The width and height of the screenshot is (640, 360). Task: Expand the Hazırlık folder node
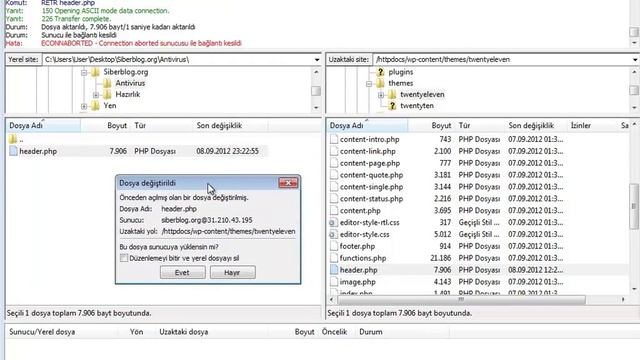click(x=96, y=95)
